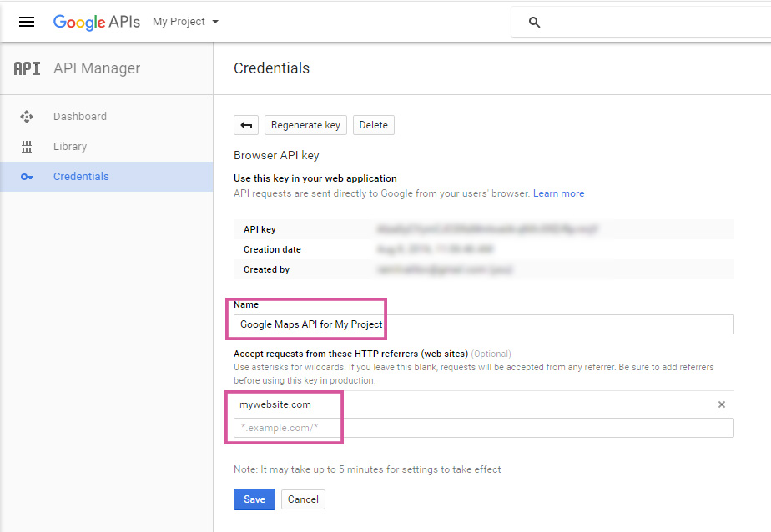
Task: Click the Creation date label
Action: click(272, 249)
